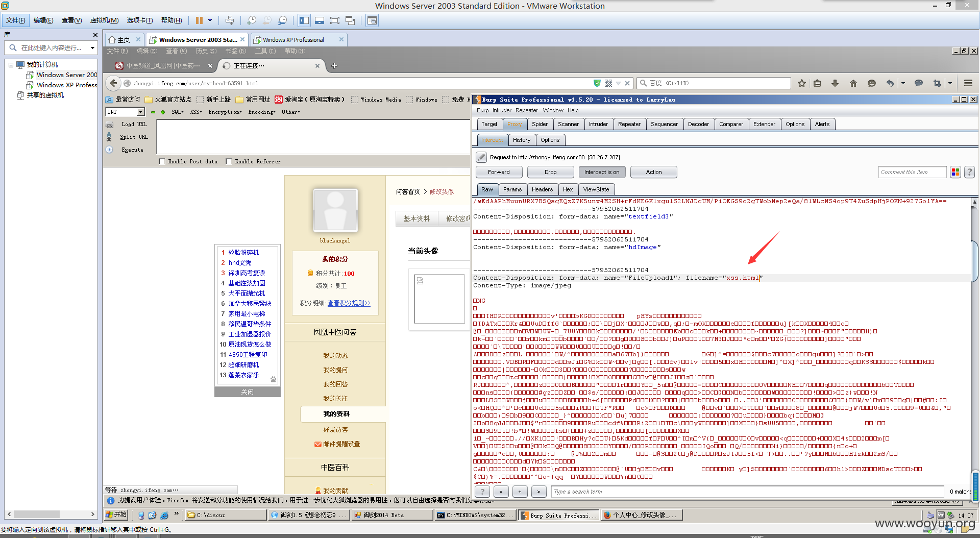The width and height of the screenshot is (980, 538).
Task: Click the Drop button in Burp
Action: [550, 172]
